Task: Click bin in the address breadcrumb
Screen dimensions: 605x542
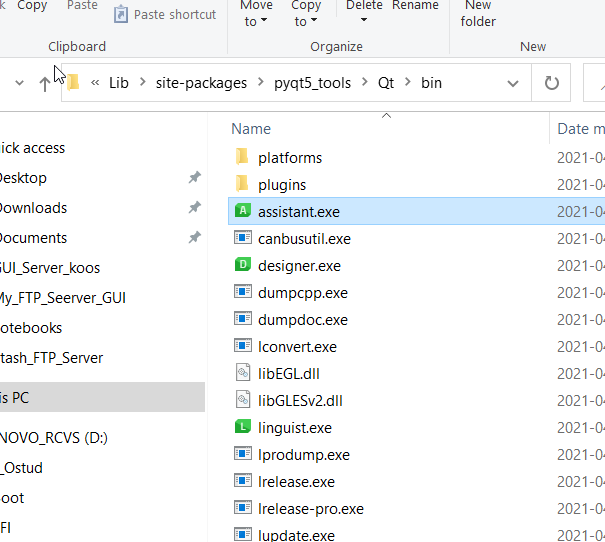Action: click(x=431, y=83)
